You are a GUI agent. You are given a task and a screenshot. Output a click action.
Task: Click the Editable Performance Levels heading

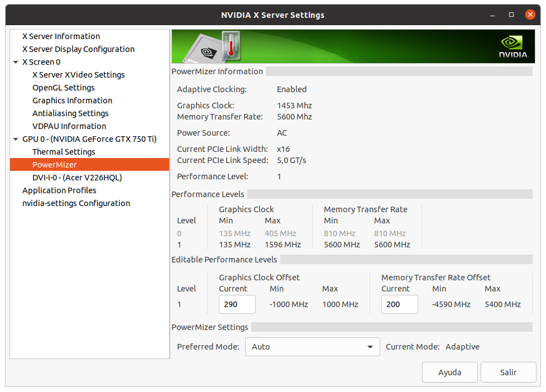[x=224, y=260]
